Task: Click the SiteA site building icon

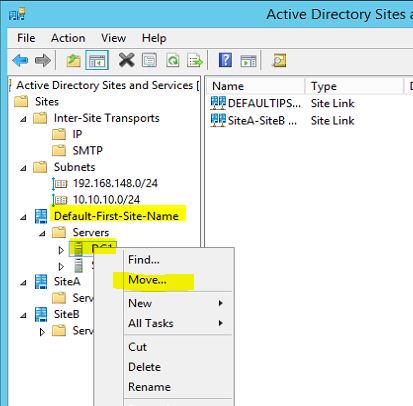Action: point(41,281)
